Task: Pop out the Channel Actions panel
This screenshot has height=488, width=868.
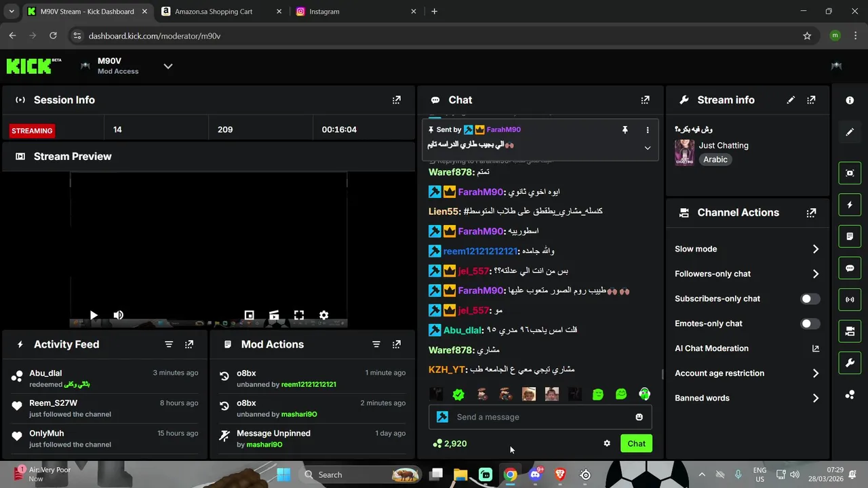Action: (x=811, y=213)
